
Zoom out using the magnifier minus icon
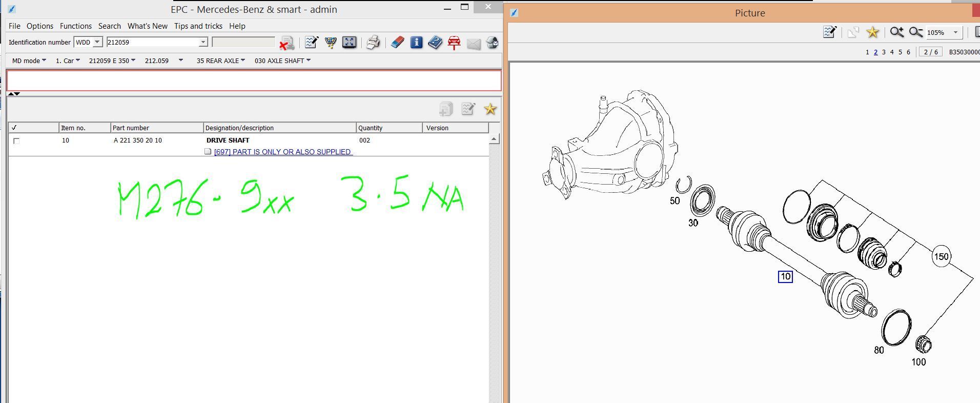click(915, 32)
